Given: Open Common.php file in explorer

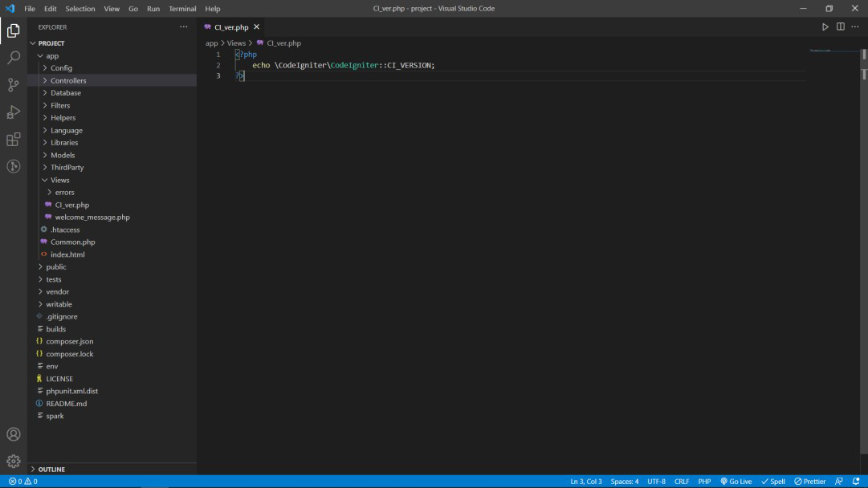Looking at the screenshot, I should [x=112, y=242].
